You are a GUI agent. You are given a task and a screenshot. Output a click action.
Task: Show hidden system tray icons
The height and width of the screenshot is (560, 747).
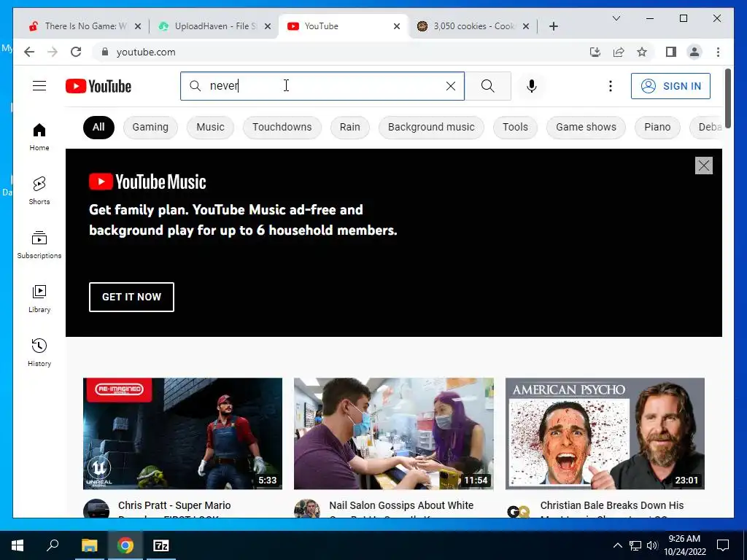(x=617, y=545)
